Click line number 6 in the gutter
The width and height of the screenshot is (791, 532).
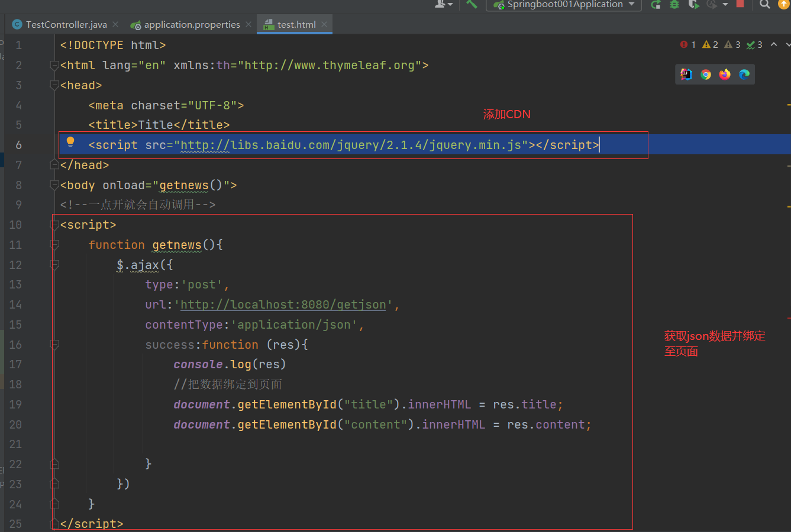click(x=18, y=145)
